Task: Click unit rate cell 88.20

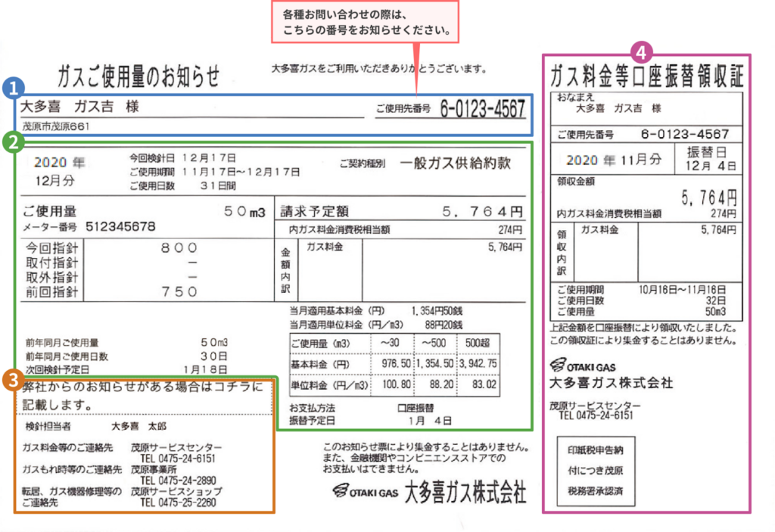Action: [442, 384]
